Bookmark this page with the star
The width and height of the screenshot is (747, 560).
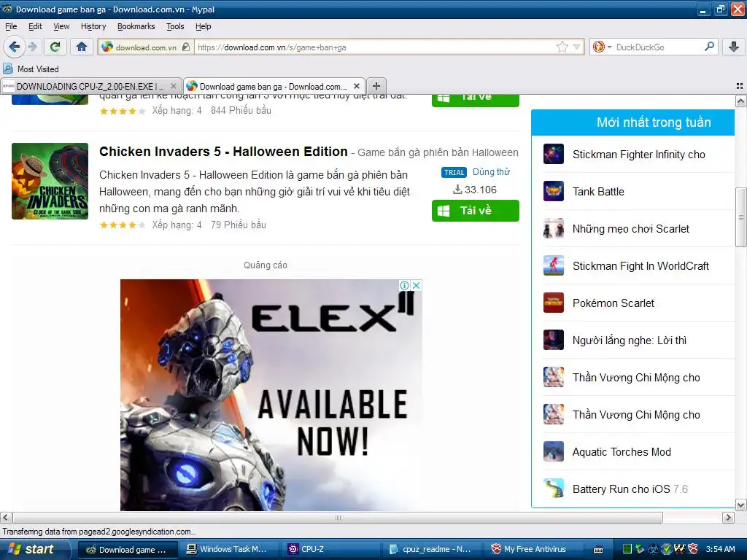(562, 47)
